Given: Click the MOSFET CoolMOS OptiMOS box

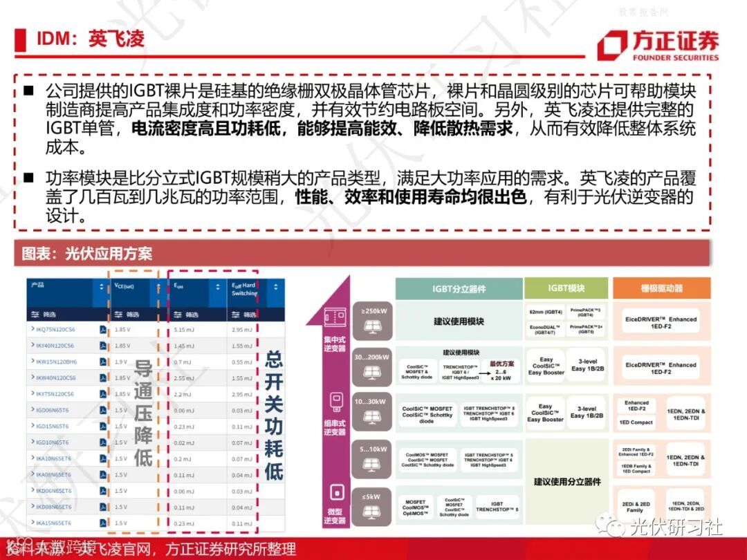Looking at the screenshot, I should click(x=415, y=507).
